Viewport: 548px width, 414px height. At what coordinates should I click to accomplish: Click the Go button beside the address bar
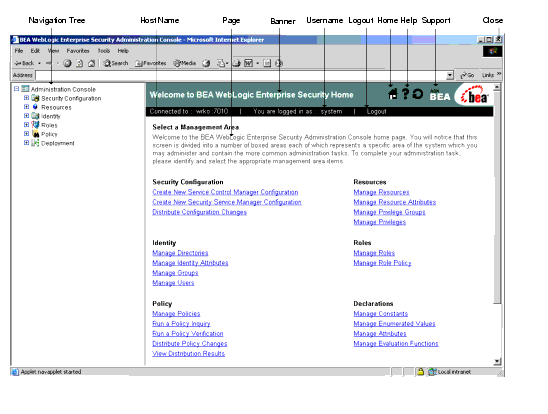467,75
